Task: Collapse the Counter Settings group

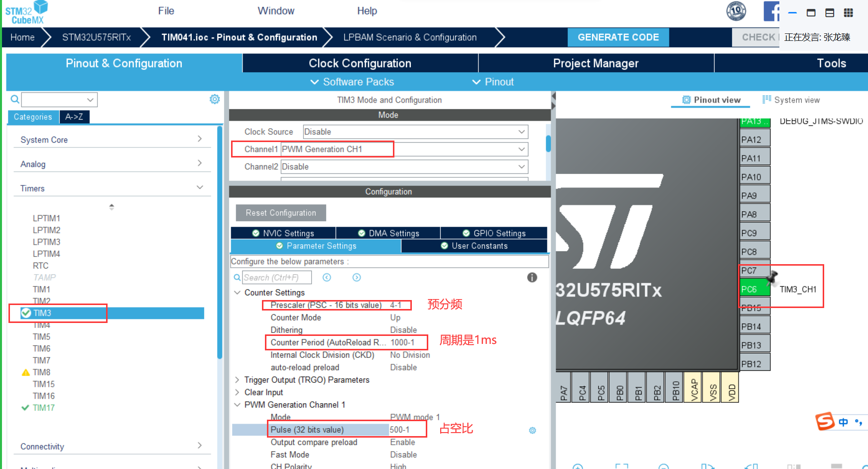Action: pos(238,293)
